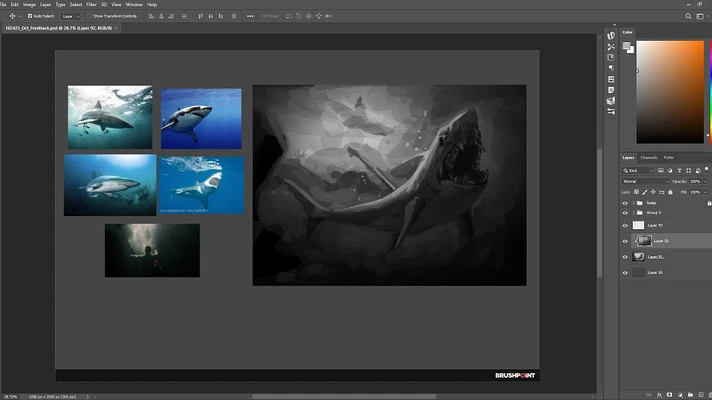Open the Fill slider dropdown arrow
The height and width of the screenshot is (400, 712).
coord(705,192)
